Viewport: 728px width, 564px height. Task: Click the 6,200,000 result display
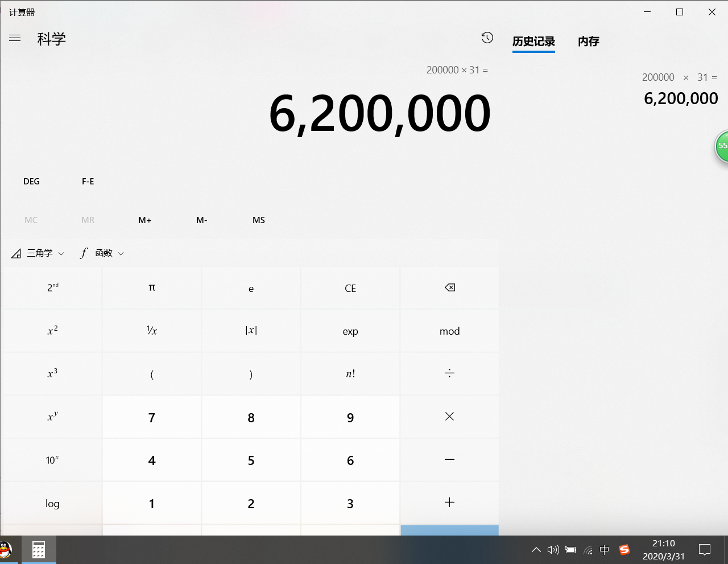(379, 114)
